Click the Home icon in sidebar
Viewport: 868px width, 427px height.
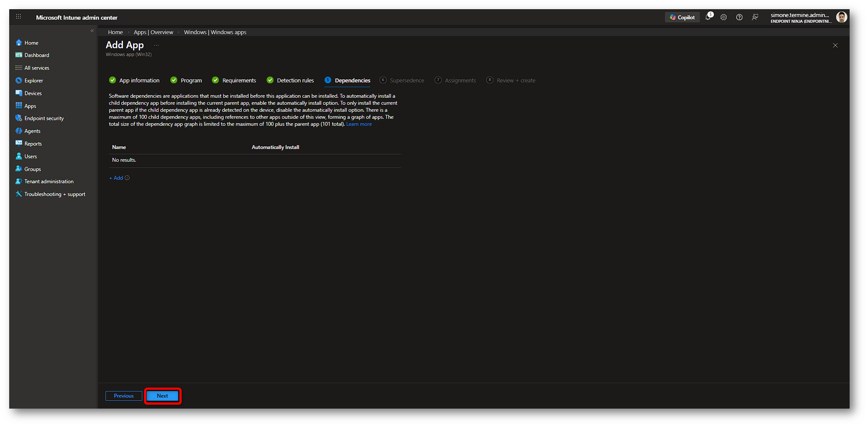tap(19, 42)
